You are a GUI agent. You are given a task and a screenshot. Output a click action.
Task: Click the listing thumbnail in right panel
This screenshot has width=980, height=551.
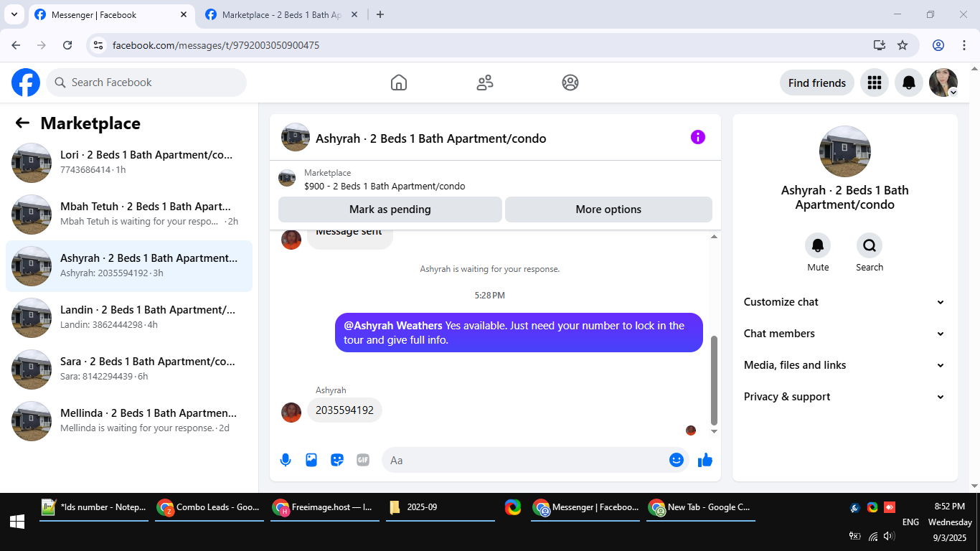coord(845,151)
